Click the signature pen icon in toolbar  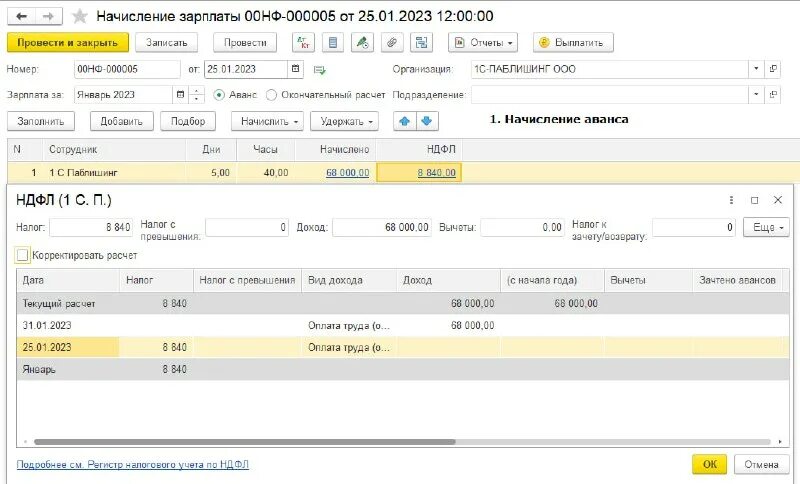[362, 43]
